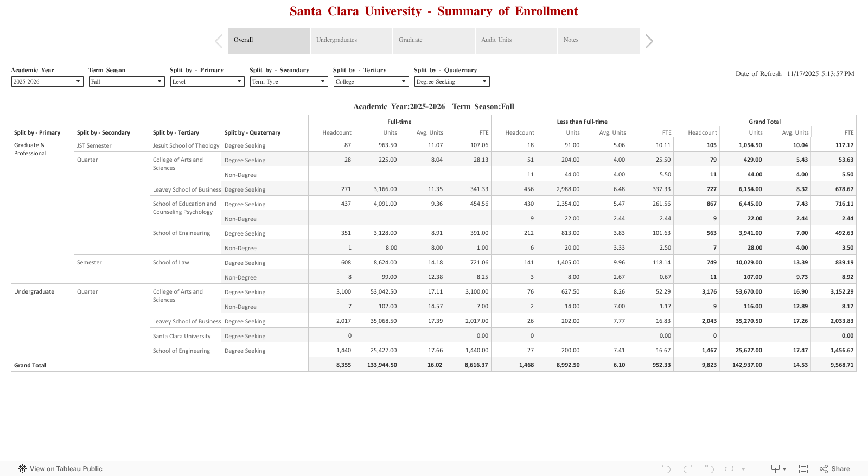
Task: Select the Undergraduate row label
Action: point(34,291)
